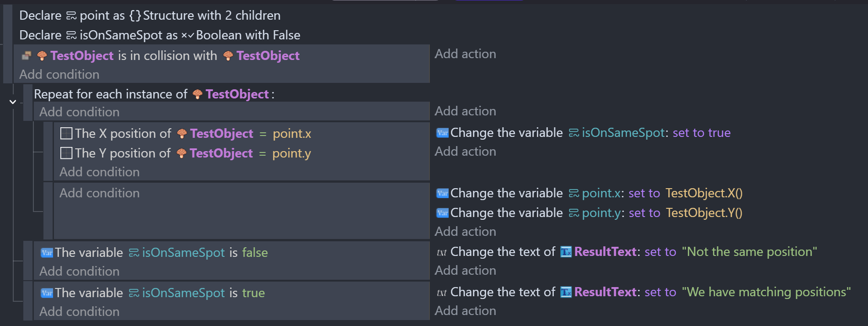Click the X position condition icon

(x=66, y=134)
